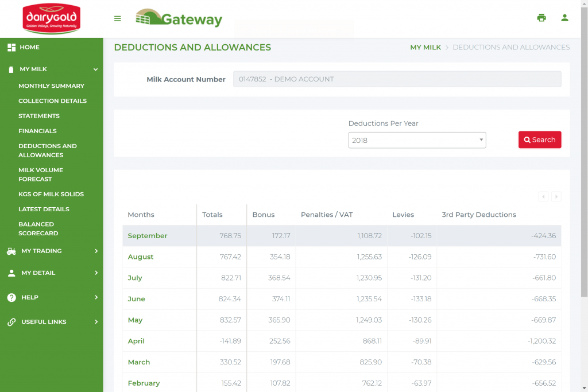Click the Totals column header
The height and width of the screenshot is (392, 588).
point(212,215)
